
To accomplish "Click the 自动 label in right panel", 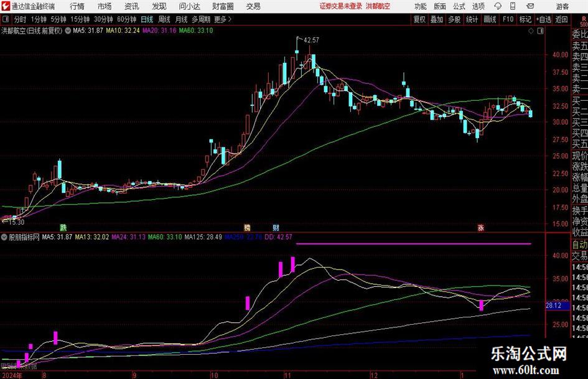I will [x=579, y=245].
